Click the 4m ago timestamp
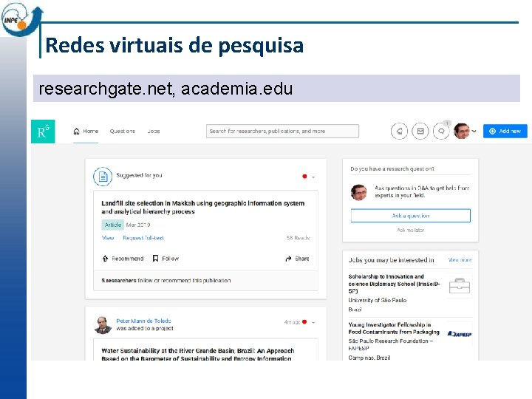The height and width of the screenshot is (399, 532). tap(292, 322)
